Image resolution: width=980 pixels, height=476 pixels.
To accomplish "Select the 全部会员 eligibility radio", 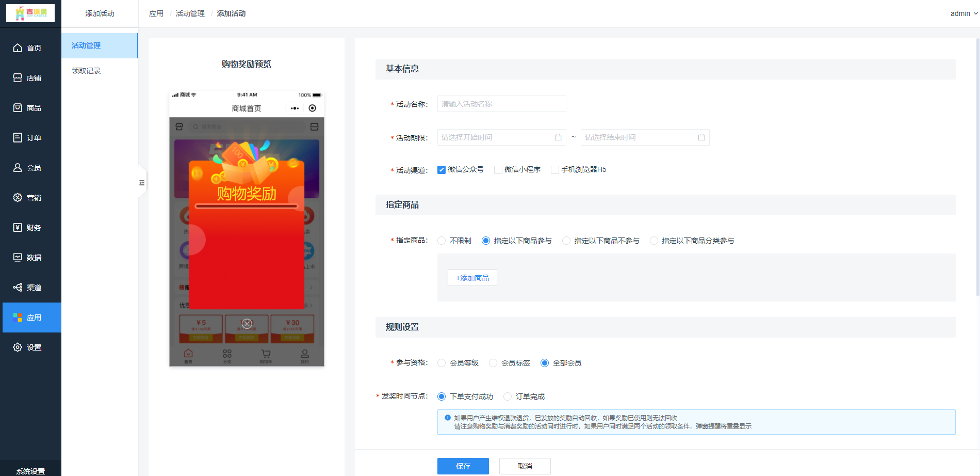I will pos(545,363).
